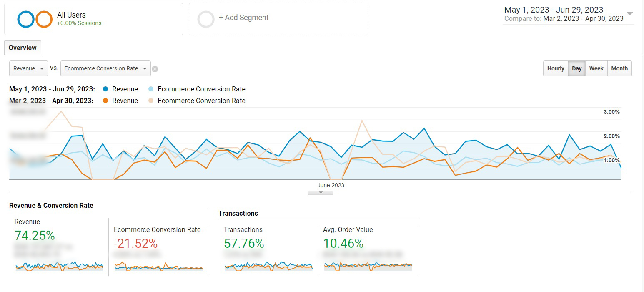Click the + Add Segment button
Screen dimensions: 644x292
243,18
